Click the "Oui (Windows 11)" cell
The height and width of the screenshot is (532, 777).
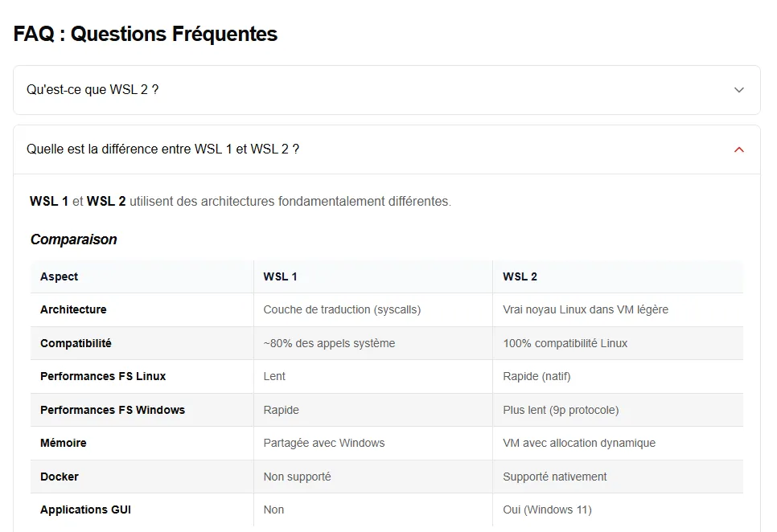click(x=547, y=509)
